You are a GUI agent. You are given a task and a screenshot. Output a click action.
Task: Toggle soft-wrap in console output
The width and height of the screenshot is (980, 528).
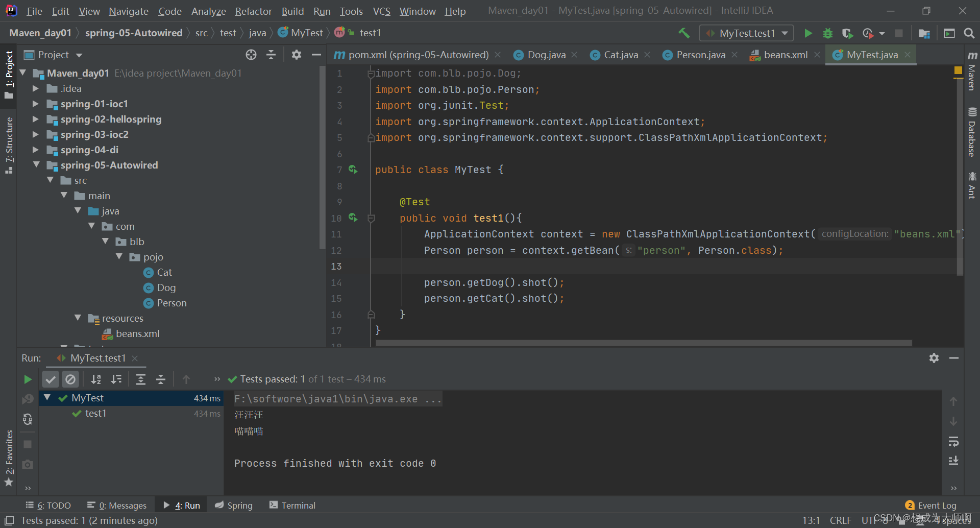(953, 441)
